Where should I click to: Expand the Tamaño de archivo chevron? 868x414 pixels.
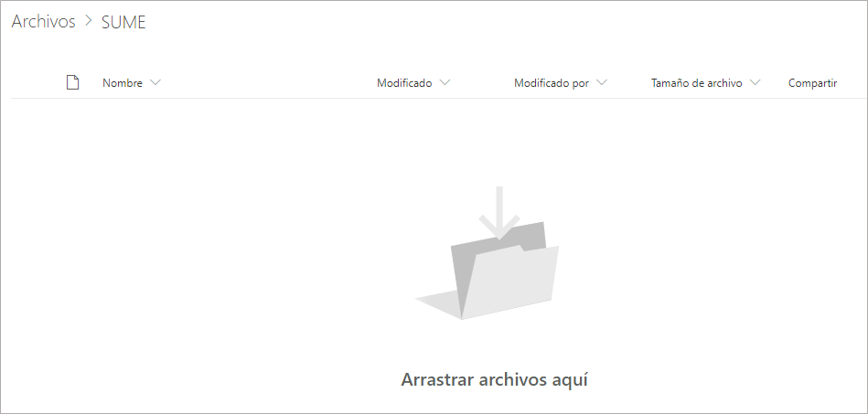coord(755,82)
